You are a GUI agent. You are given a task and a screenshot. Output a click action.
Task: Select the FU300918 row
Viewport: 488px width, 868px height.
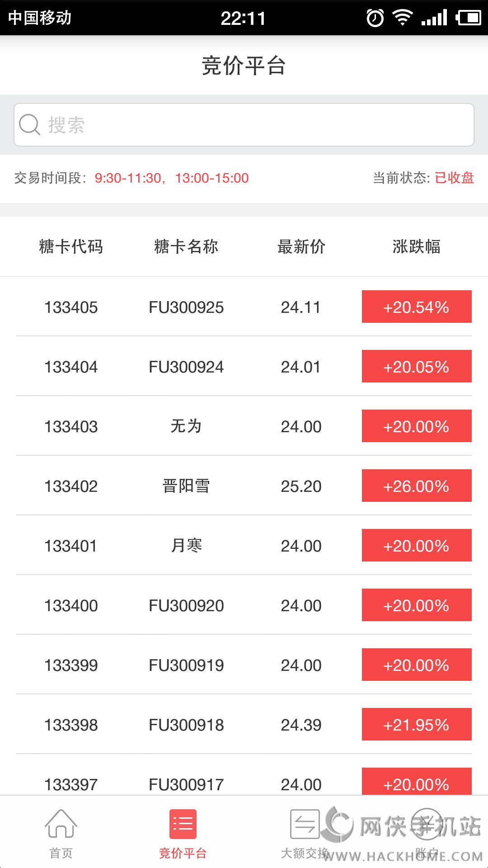[186, 725]
